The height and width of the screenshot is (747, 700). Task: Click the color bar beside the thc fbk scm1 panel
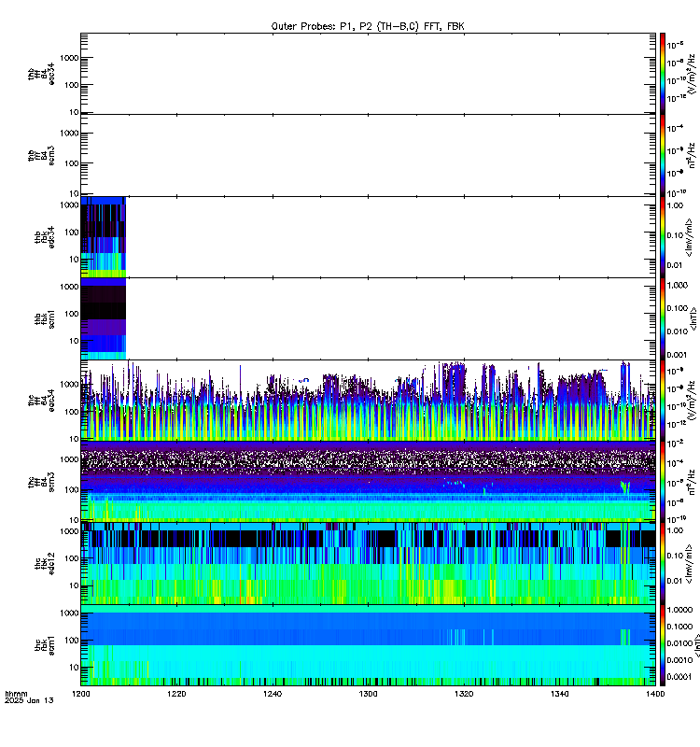pyautogui.click(x=663, y=645)
